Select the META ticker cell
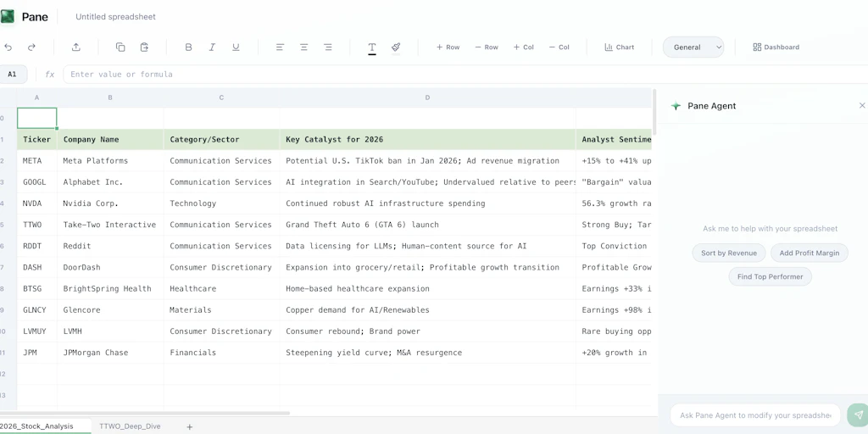 tap(37, 160)
